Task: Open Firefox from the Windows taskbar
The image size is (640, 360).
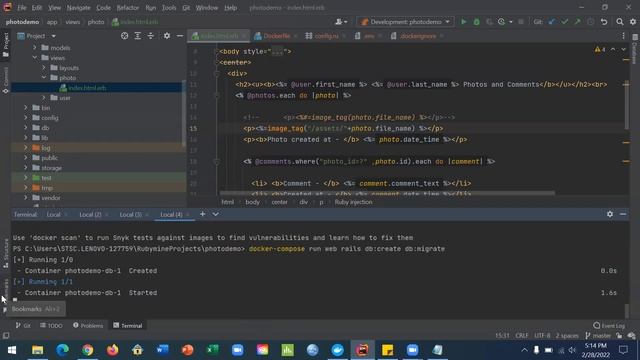Action: point(113,350)
